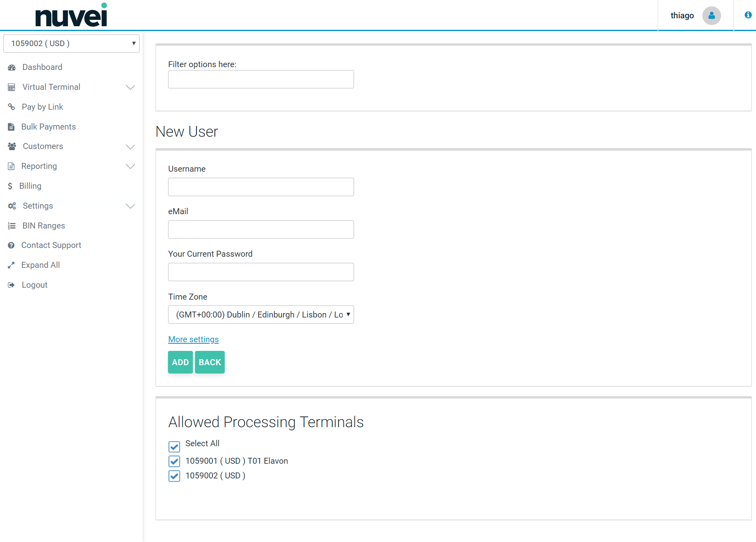Open the Time Zone dropdown
The height and width of the screenshot is (542, 756).
[x=261, y=315]
